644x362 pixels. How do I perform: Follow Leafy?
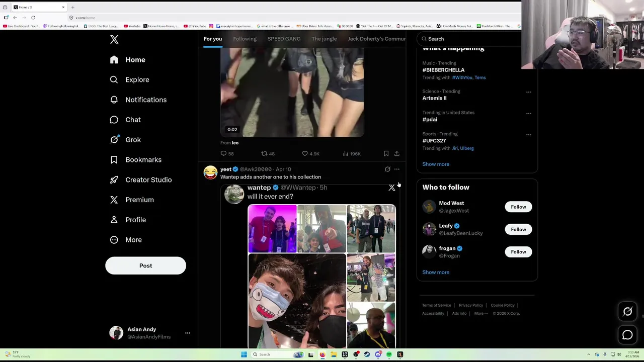(518, 229)
